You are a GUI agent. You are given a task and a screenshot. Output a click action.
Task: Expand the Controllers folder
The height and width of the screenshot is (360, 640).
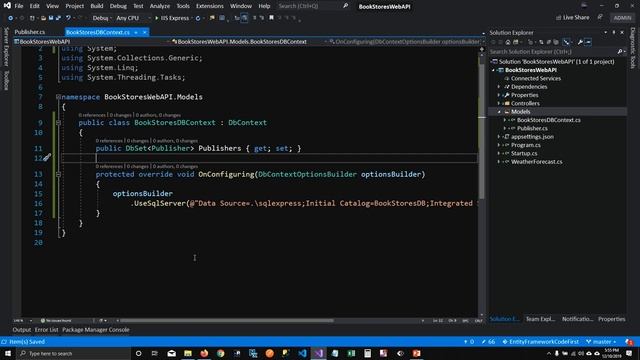[x=499, y=103]
